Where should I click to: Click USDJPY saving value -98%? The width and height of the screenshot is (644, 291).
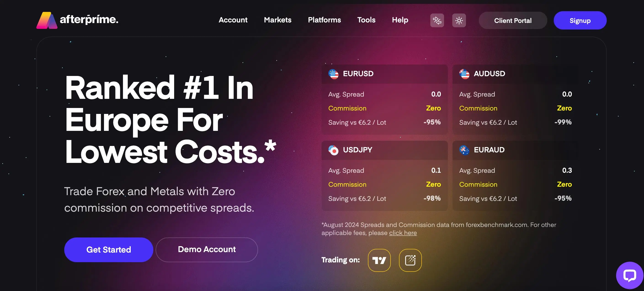point(432,198)
